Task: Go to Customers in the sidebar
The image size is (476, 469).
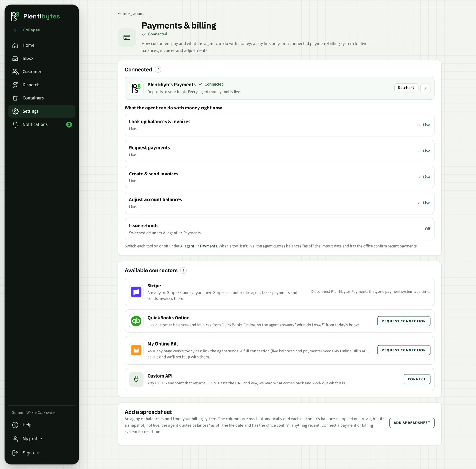Action: (42, 72)
